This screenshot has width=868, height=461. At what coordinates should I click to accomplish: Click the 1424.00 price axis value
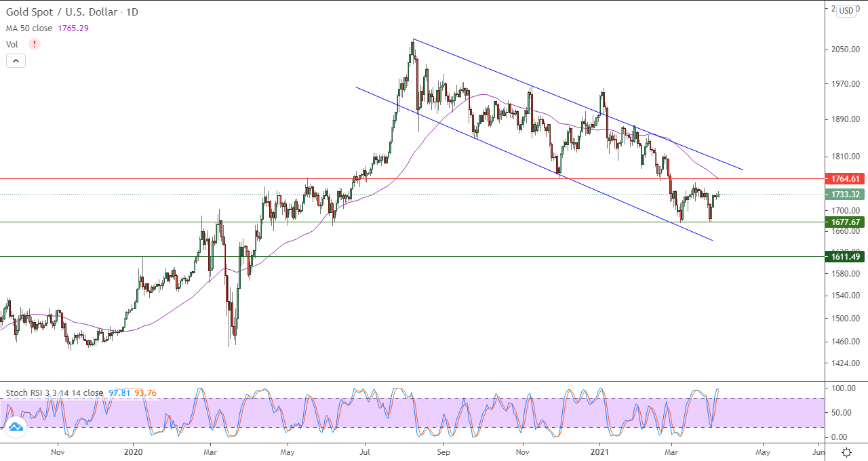845,363
